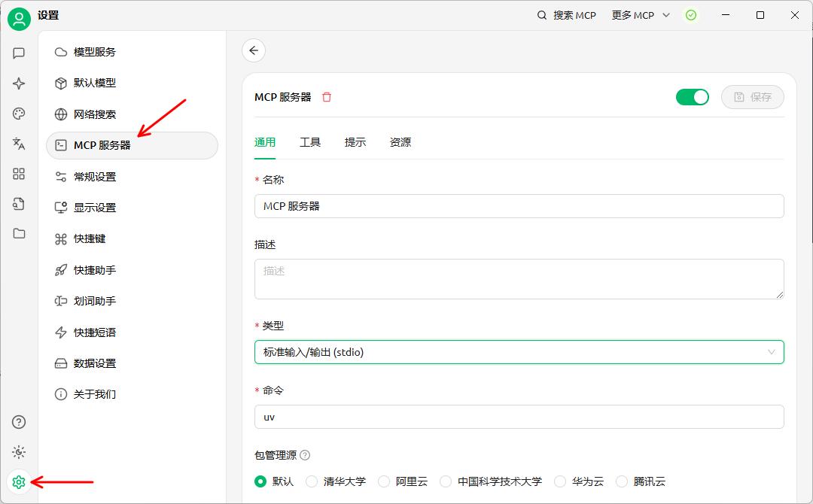The image size is (813, 504).
Task: Click the 名称 input field
Action: (x=519, y=206)
